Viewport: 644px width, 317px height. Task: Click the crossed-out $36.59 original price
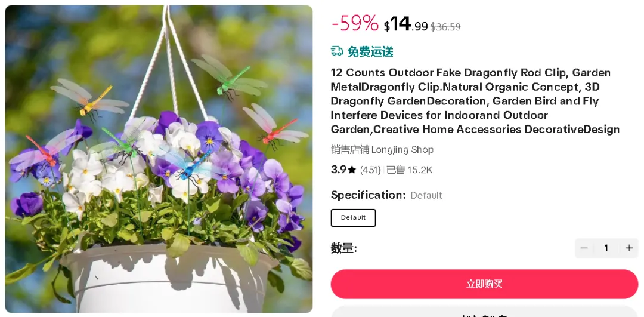pyautogui.click(x=445, y=27)
